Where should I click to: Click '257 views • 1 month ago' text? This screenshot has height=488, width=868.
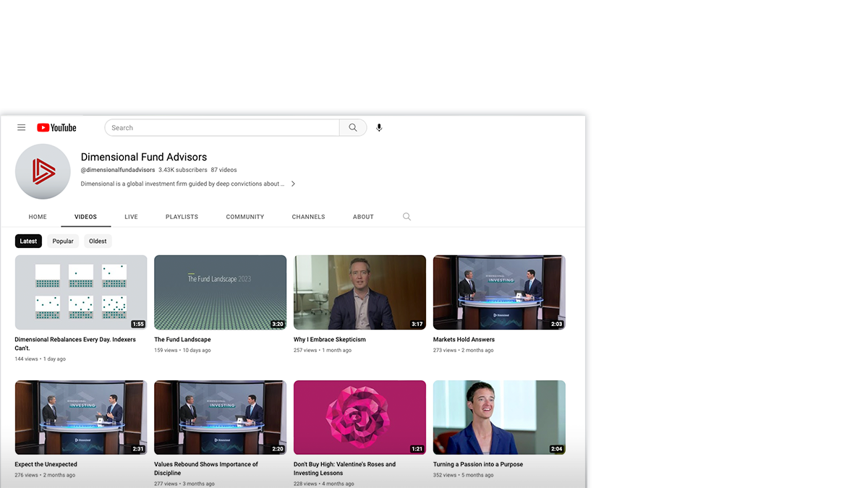(323, 351)
